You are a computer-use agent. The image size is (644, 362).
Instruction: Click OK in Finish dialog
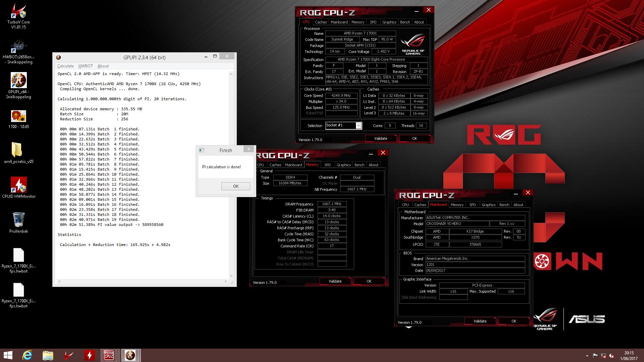coord(236,186)
